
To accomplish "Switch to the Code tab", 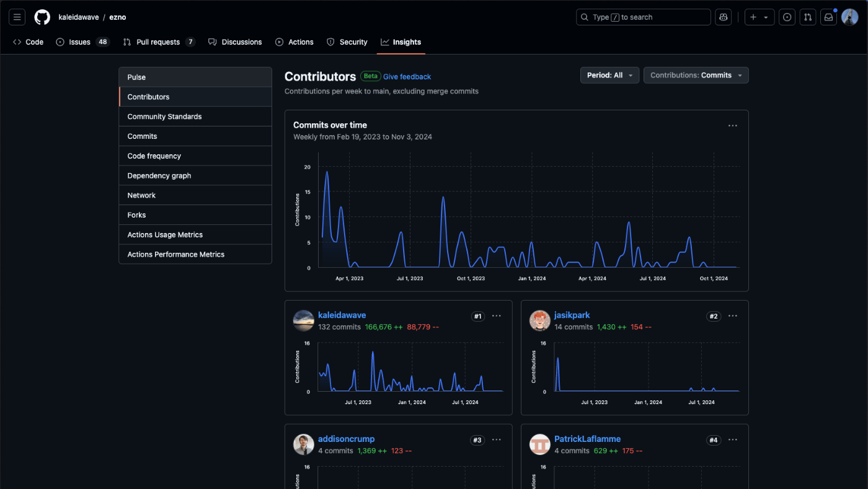I will [29, 42].
